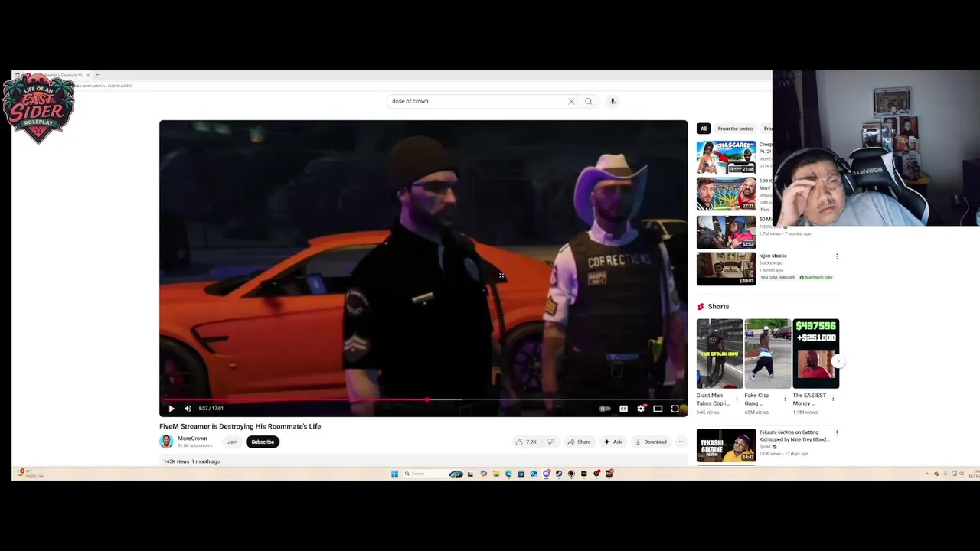980x551 pixels.
Task: Click the video title text
Action: click(240, 426)
